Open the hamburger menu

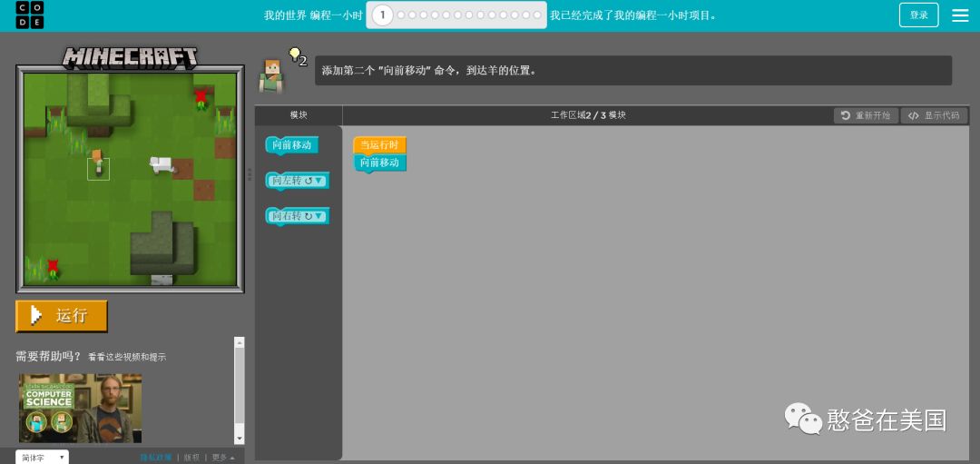960,15
